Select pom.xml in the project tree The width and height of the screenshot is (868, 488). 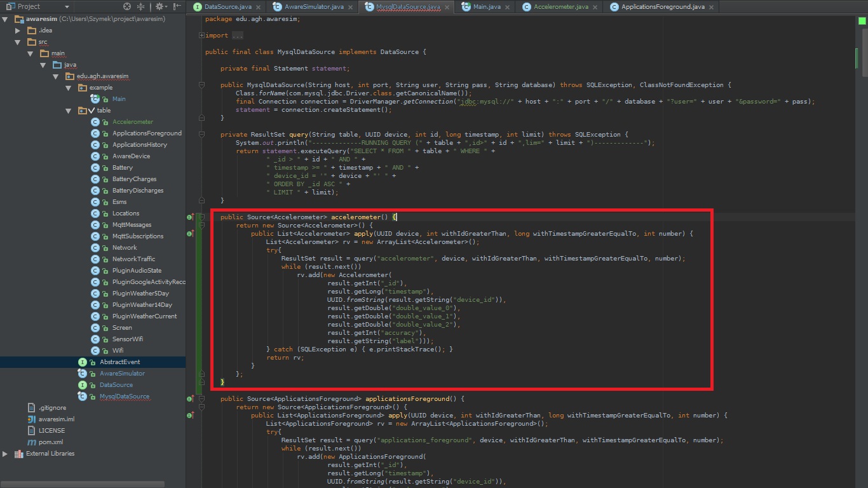click(50, 442)
